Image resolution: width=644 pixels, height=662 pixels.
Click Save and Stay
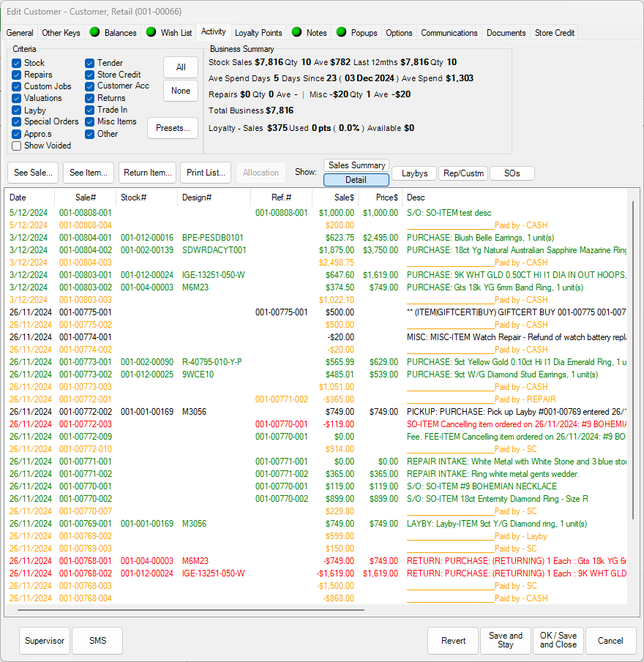coord(505,641)
